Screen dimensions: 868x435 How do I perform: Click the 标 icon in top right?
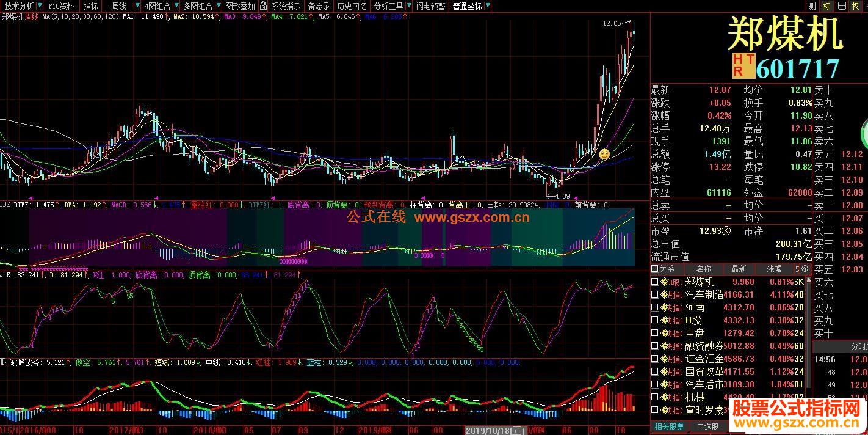pyautogui.click(x=827, y=6)
